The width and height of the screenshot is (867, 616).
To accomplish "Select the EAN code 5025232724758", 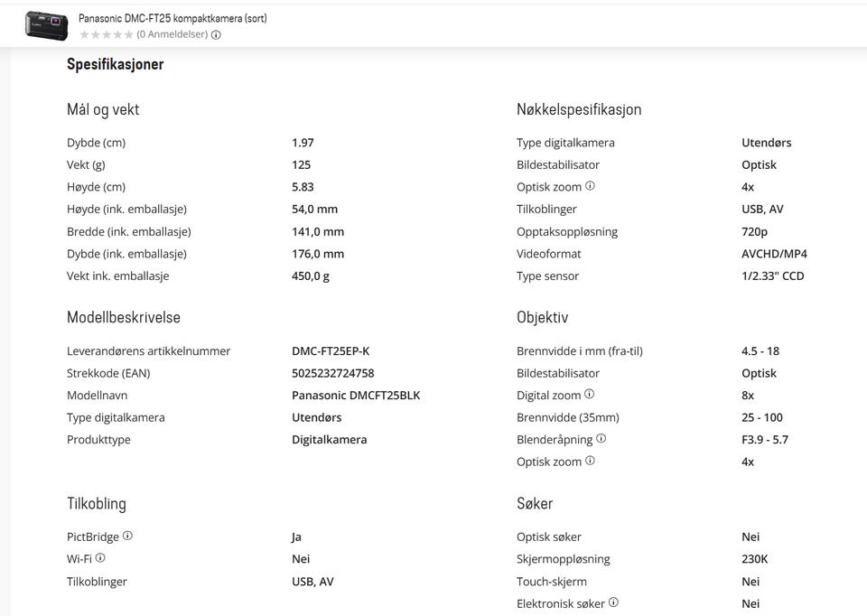I will [333, 373].
